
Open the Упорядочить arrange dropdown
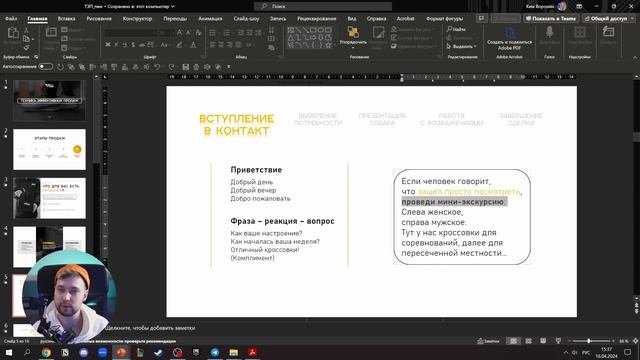(x=353, y=37)
